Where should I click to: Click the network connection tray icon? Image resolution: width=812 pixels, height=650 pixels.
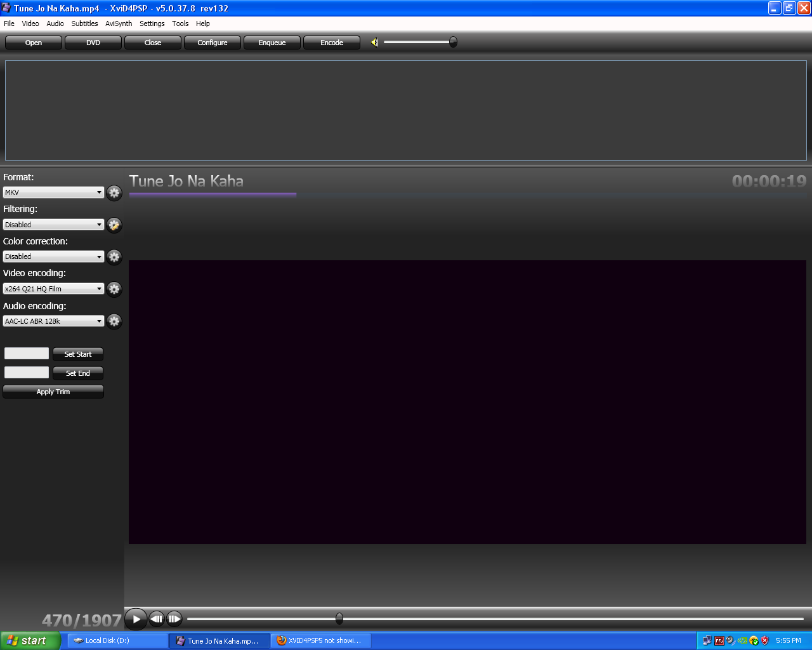[707, 640]
